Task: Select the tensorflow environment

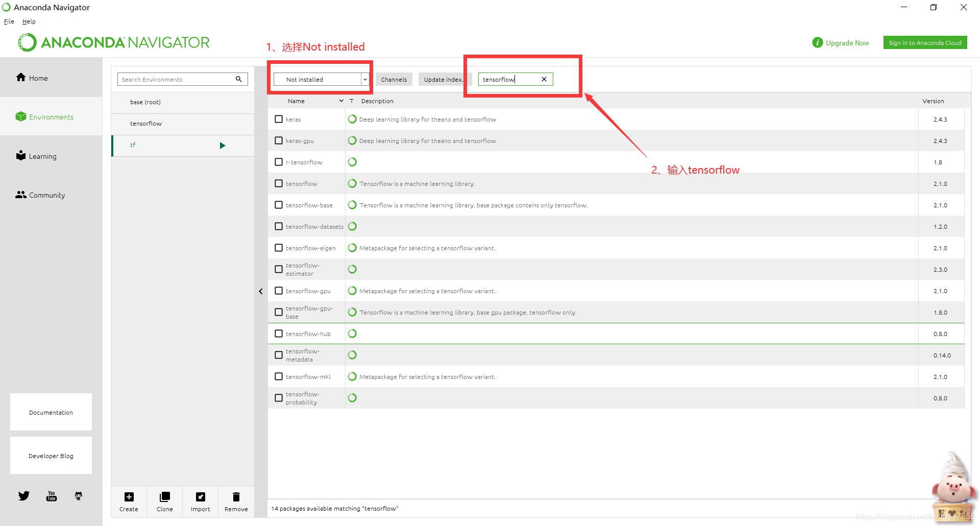Action: click(x=183, y=124)
